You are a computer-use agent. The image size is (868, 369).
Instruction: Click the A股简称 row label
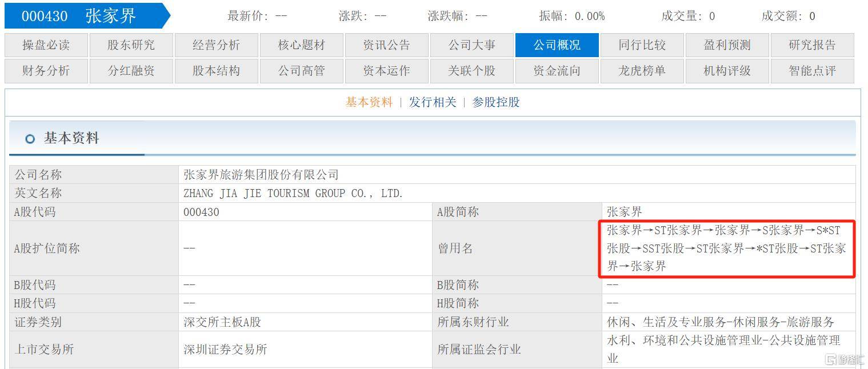coord(458,212)
